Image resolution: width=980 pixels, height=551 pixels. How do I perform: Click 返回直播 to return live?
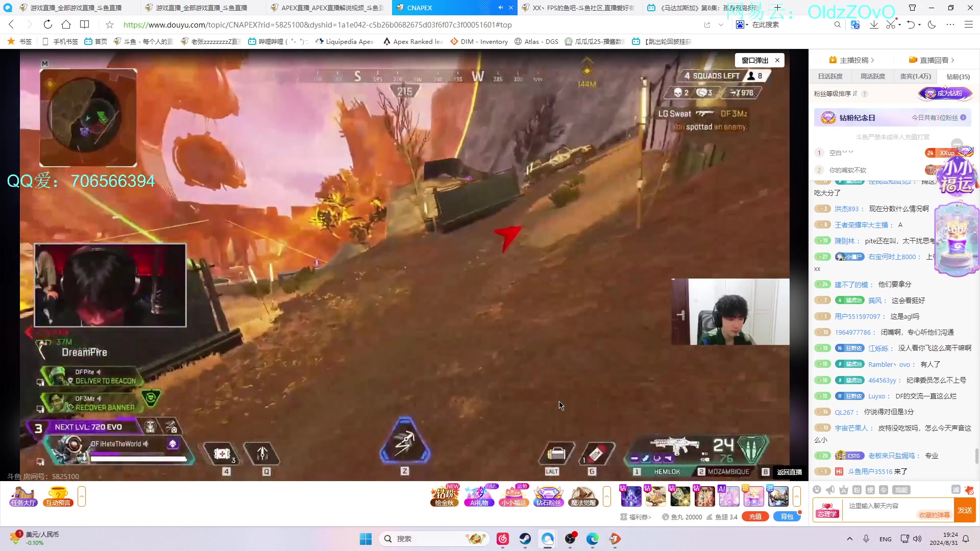click(789, 472)
